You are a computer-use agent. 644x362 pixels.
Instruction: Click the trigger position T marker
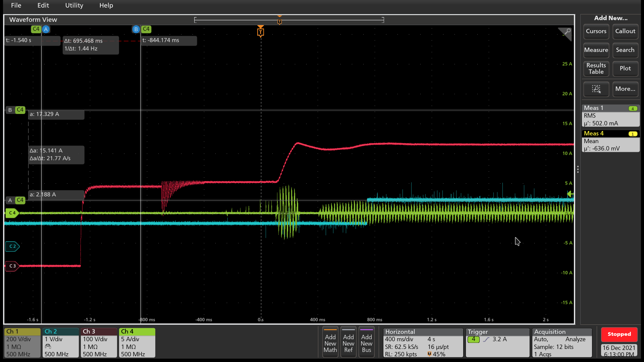(261, 32)
